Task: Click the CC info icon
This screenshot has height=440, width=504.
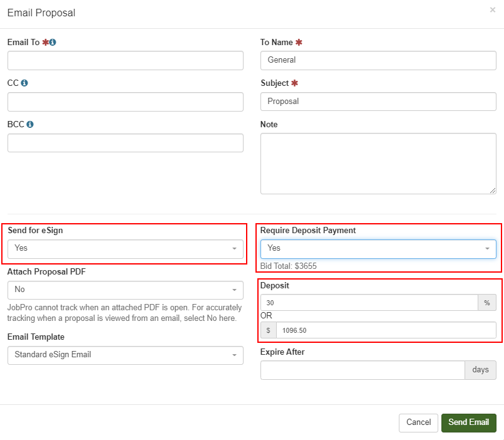Action: 24,83
